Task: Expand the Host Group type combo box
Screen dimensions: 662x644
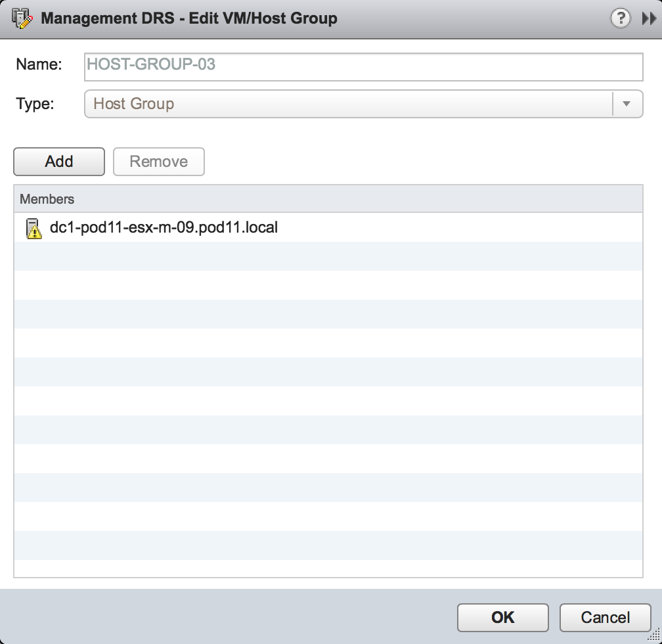Action: click(x=348, y=104)
